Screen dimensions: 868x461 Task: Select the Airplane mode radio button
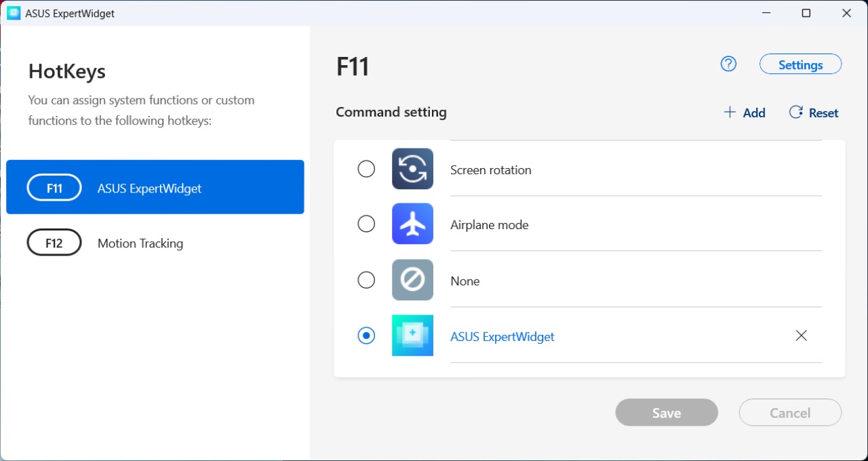coord(366,224)
